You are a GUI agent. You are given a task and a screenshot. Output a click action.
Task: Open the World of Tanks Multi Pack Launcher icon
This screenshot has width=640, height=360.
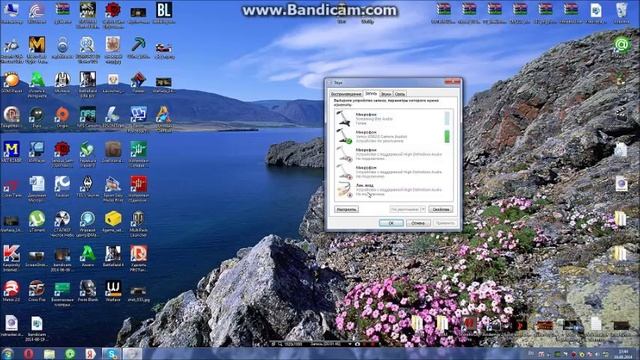click(138, 224)
